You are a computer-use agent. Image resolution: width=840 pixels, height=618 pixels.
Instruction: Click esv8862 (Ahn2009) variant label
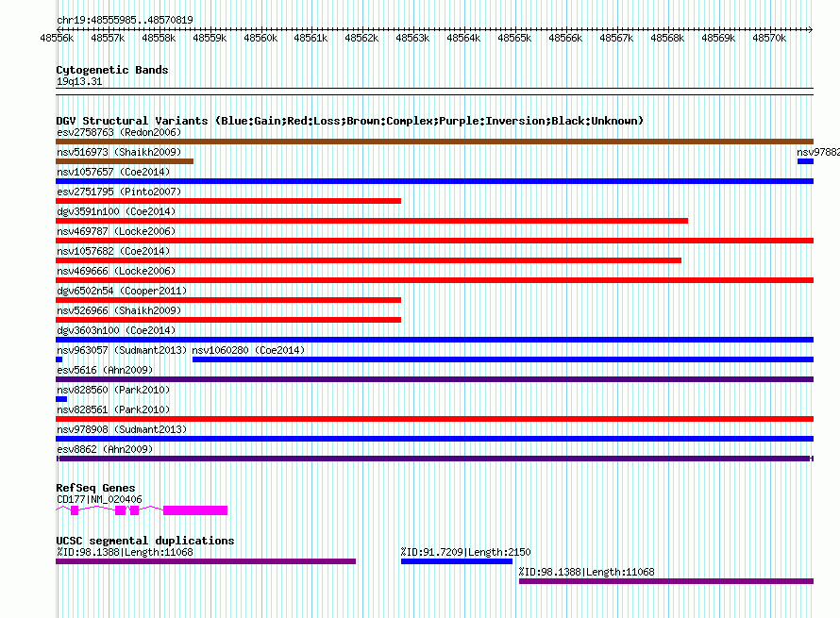(105, 449)
